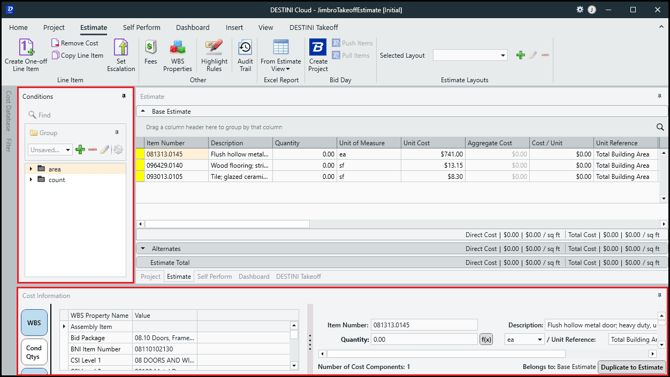Image resolution: width=670 pixels, height=377 pixels.
Task: Open the DESTINI Takeoff ribbon tab
Action: [314, 27]
